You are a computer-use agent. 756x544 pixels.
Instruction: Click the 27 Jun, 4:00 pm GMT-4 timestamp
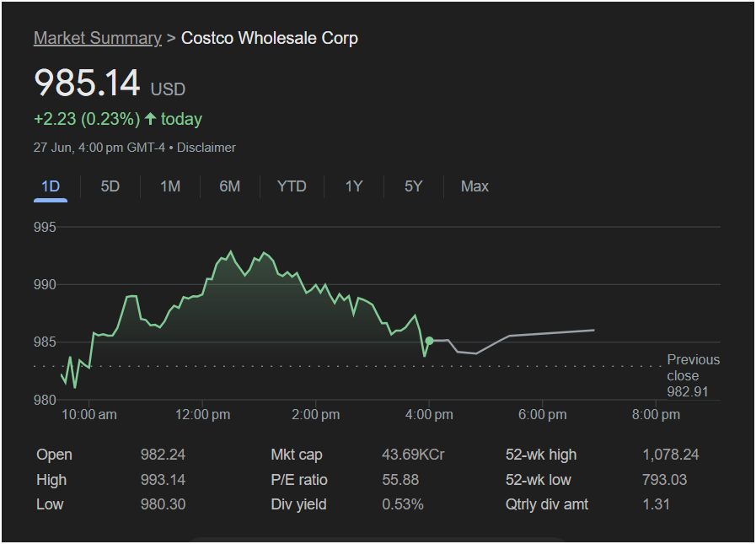coord(99,148)
